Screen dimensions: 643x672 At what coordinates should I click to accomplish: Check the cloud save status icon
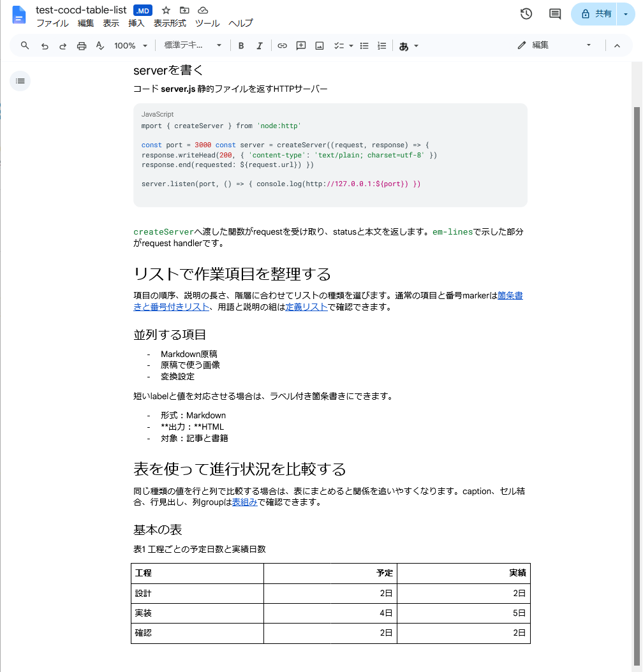203,10
